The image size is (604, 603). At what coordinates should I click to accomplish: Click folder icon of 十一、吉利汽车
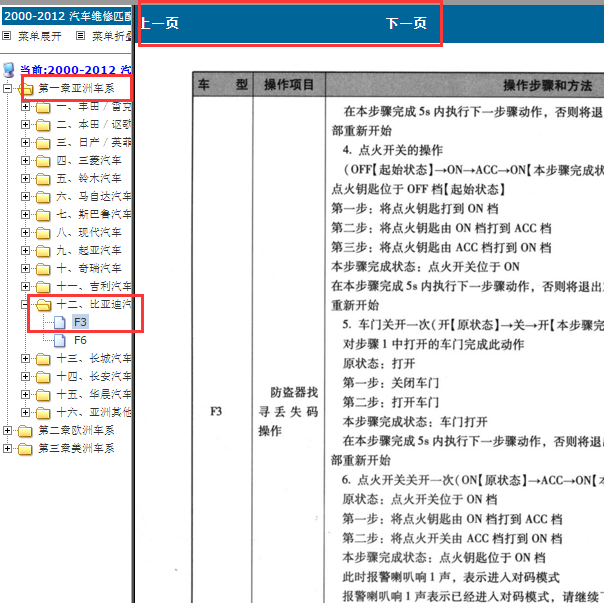pyautogui.click(x=43, y=287)
